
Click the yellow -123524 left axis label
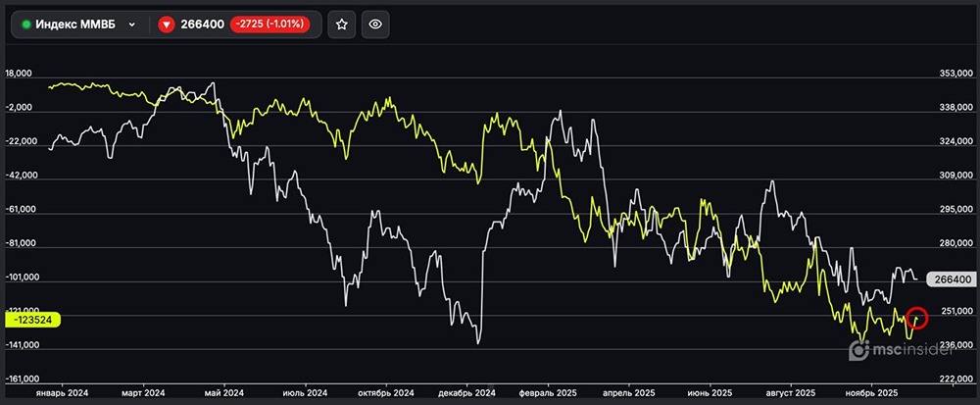[x=32, y=319]
